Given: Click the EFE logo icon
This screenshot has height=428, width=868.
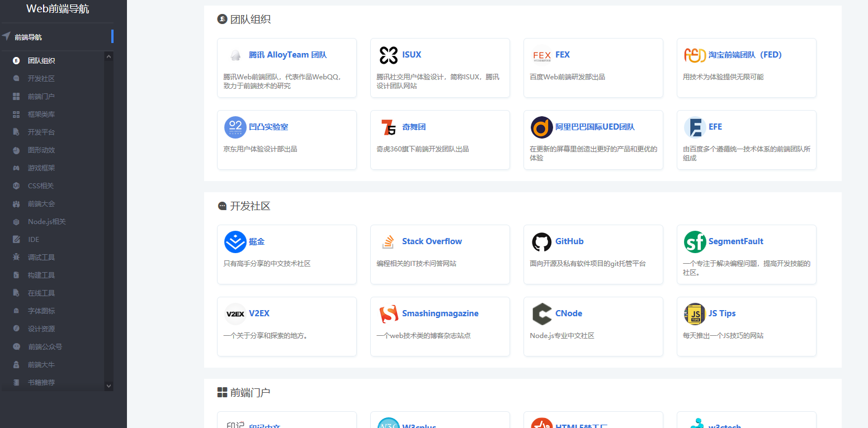Looking at the screenshot, I should (x=695, y=127).
